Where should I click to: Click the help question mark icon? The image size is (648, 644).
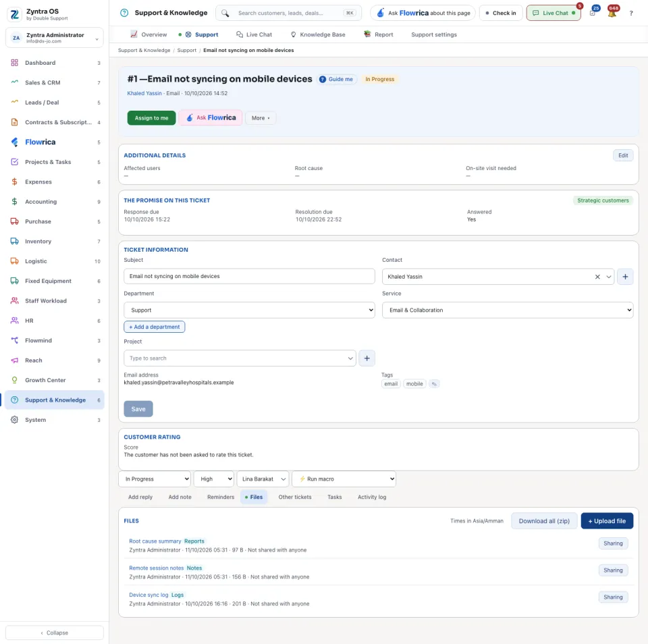tap(631, 14)
